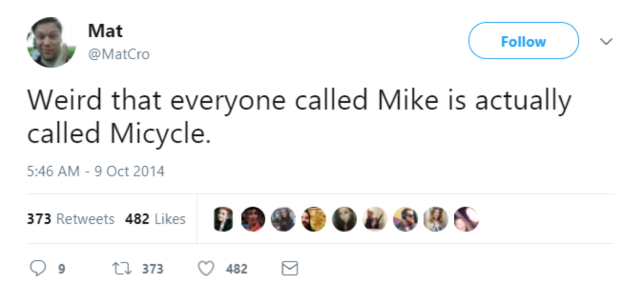The width and height of the screenshot is (644, 304).
Task: View the list of 373 Retweets
Action: point(71,219)
